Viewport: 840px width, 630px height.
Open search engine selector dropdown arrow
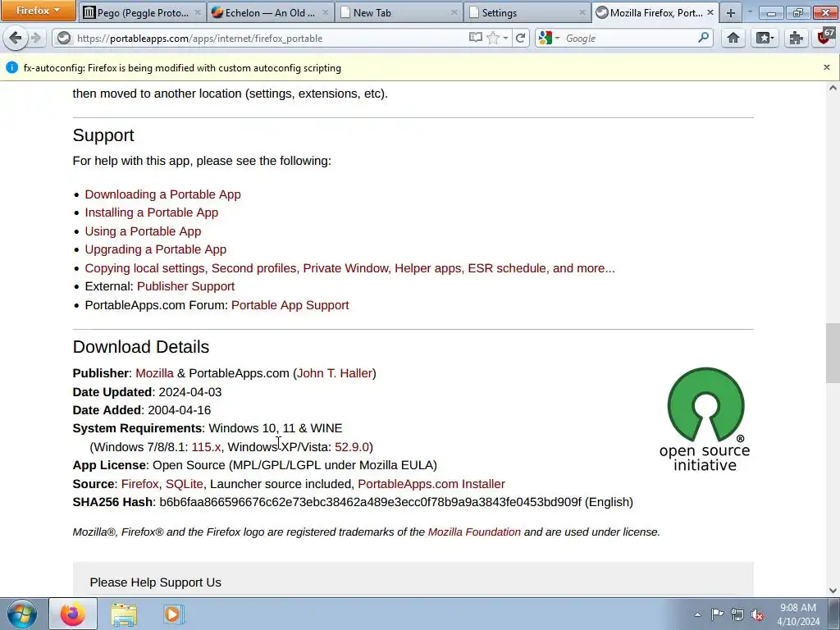557,38
